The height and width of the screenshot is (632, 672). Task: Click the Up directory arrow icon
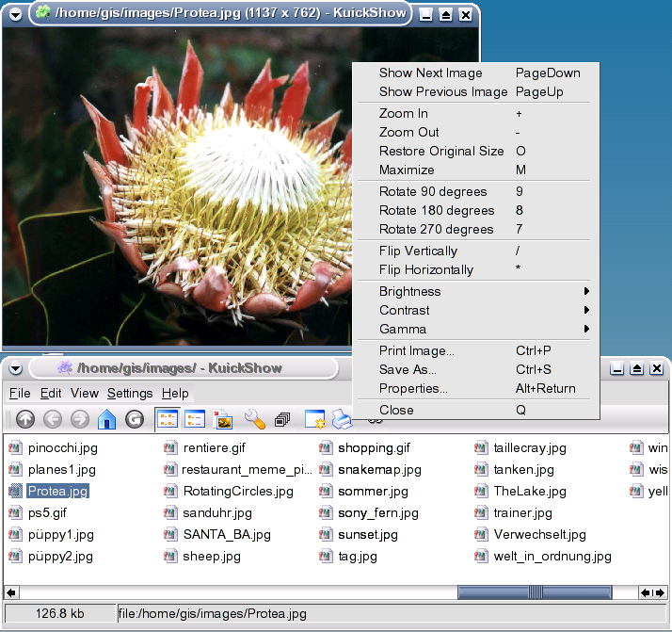(x=25, y=420)
